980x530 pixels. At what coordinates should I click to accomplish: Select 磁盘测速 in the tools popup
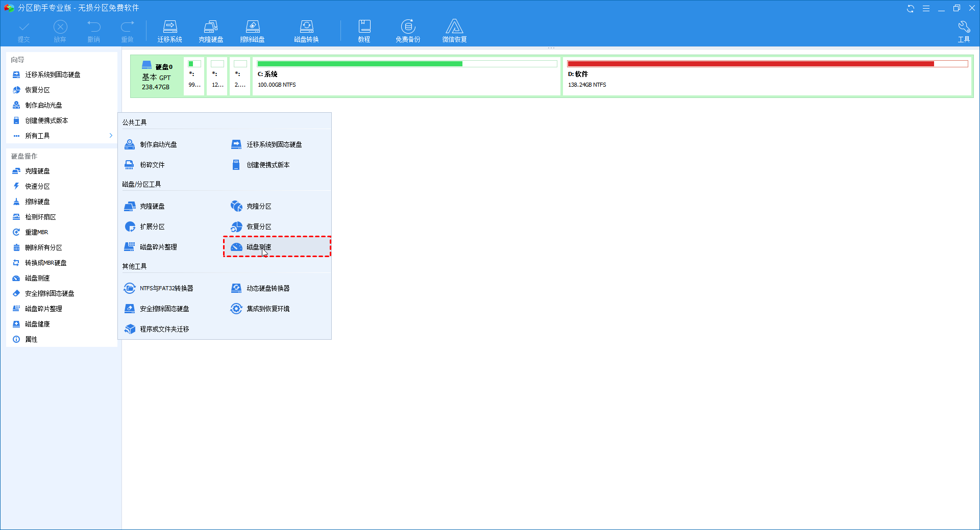pos(259,247)
